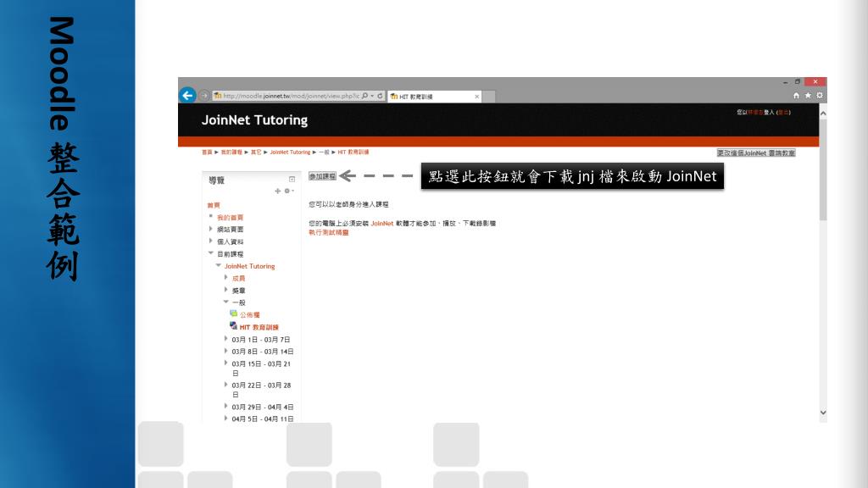Click the page scrollbar up arrow
The image size is (868, 488).
[x=823, y=114]
